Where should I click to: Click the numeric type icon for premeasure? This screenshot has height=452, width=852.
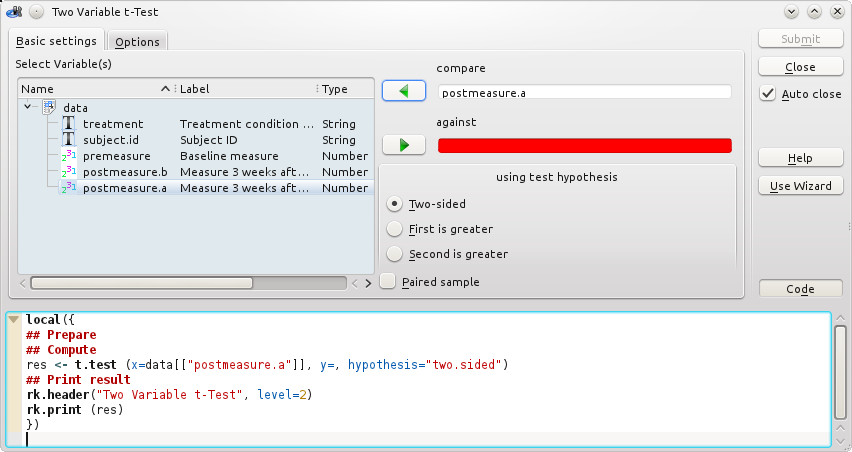(x=68, y=156)
